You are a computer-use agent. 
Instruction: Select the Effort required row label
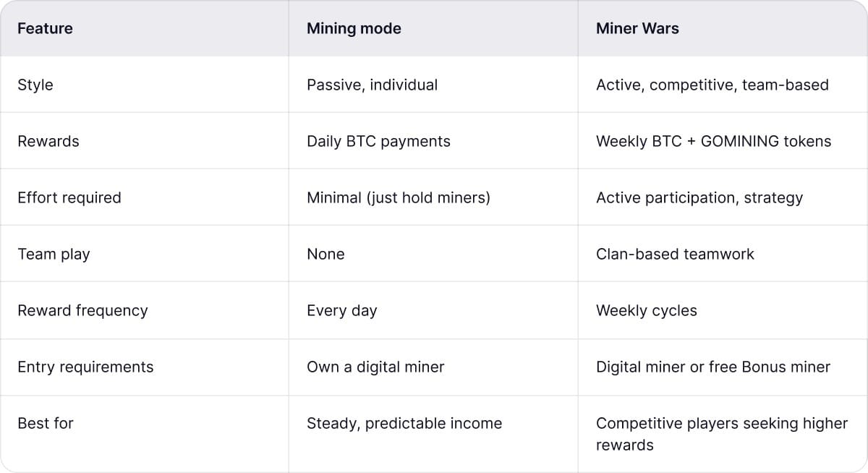click(69, 197)
